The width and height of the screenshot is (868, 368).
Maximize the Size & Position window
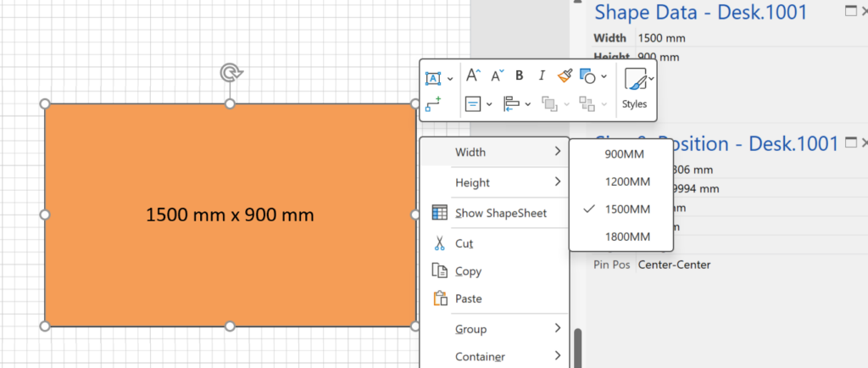point(851,142)
